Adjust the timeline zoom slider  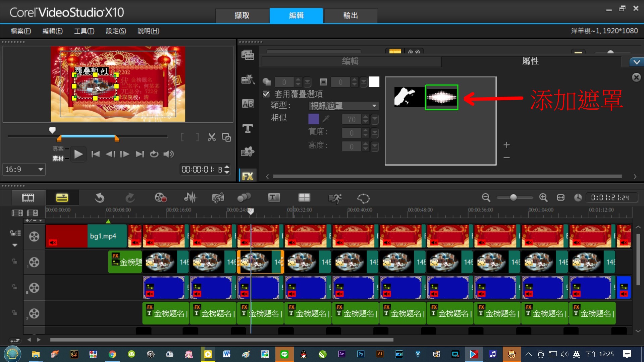(x=513, y=198)
